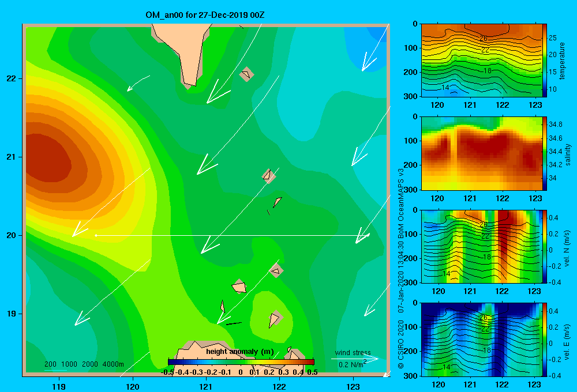Click the "vel. E (m/s)" axis label
The height and width of the screenshot is (392, 577).
(567, 341)
